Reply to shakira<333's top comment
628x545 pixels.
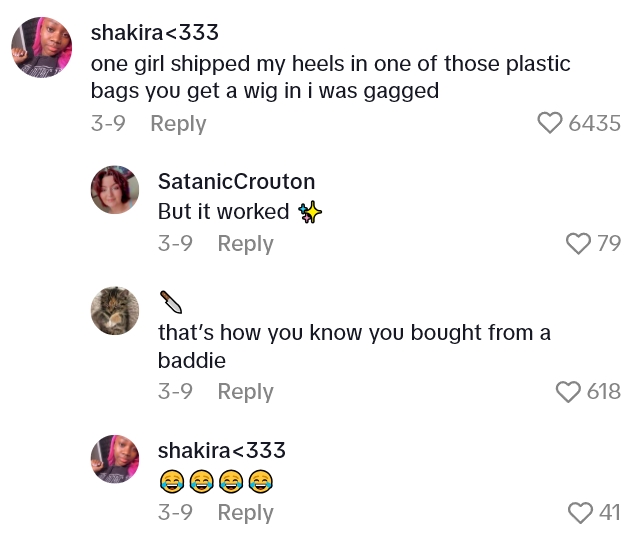178,123
